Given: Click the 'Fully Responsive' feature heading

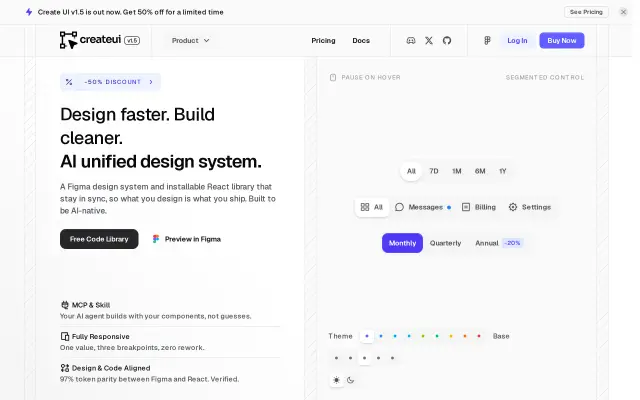Looking at the screenshot, I should (x=100, y=336).
